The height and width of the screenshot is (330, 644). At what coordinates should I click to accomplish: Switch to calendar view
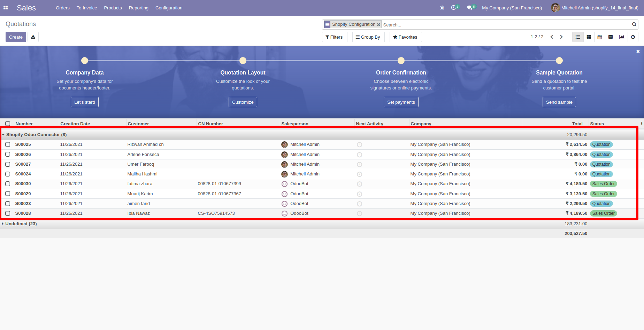point(600,37)
